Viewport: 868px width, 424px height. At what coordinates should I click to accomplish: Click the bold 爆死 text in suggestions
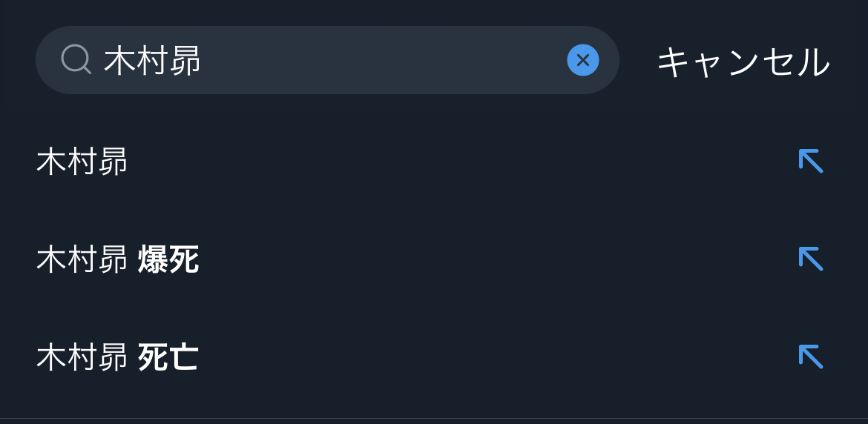click(x=168, y=259)
